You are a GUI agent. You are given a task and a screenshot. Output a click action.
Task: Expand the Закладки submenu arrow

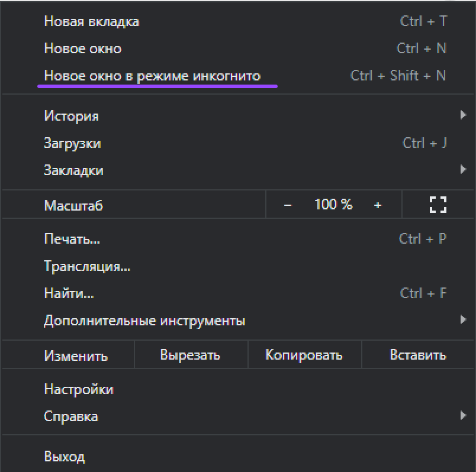pos(463,169)
